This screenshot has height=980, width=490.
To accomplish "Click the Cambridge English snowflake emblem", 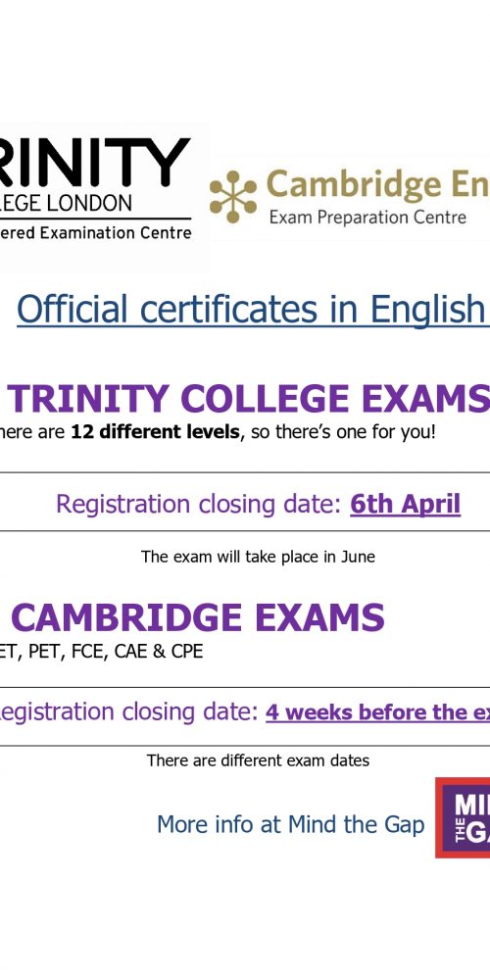I will coord(233,196).
